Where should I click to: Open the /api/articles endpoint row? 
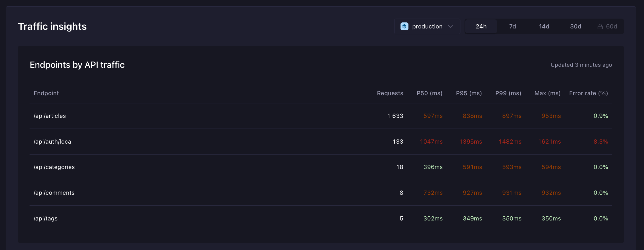tap(321, 116)
